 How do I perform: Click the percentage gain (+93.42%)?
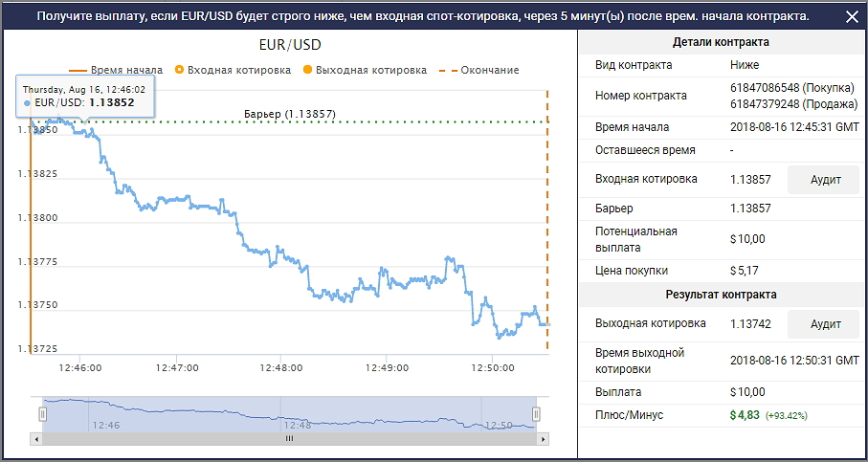pyautogui.click(x=786, y=415)
